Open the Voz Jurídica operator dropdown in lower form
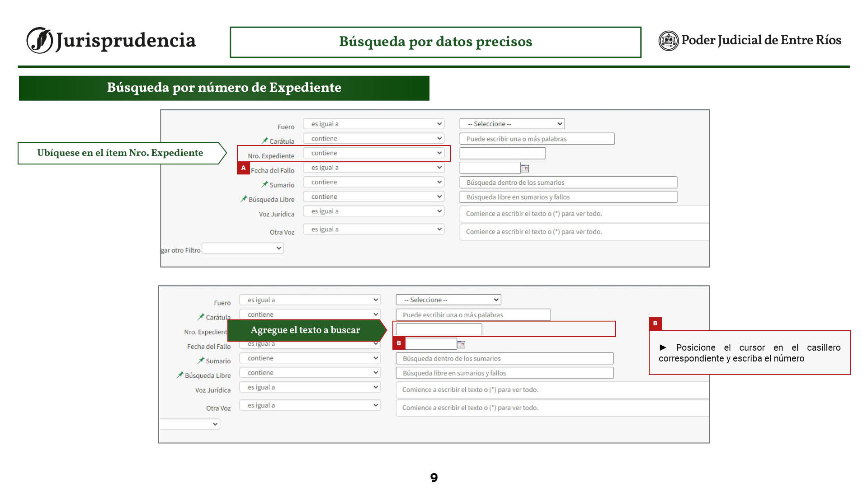This screenshot has height=488, width=868. (x=310, y=387)
